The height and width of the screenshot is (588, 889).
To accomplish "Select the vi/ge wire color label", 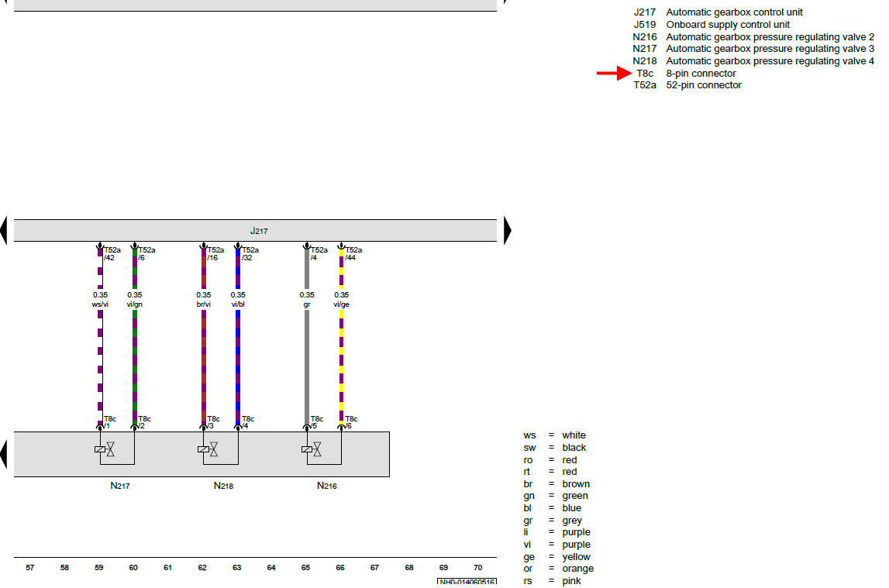I will pos(341,304).
